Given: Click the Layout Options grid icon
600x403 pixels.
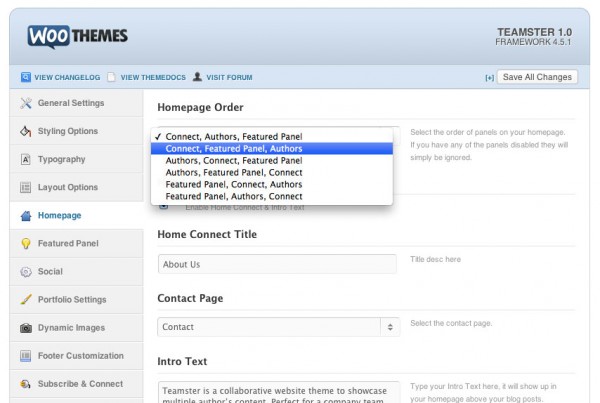Looking at the screenshot, I should click(x=26, y=187).
